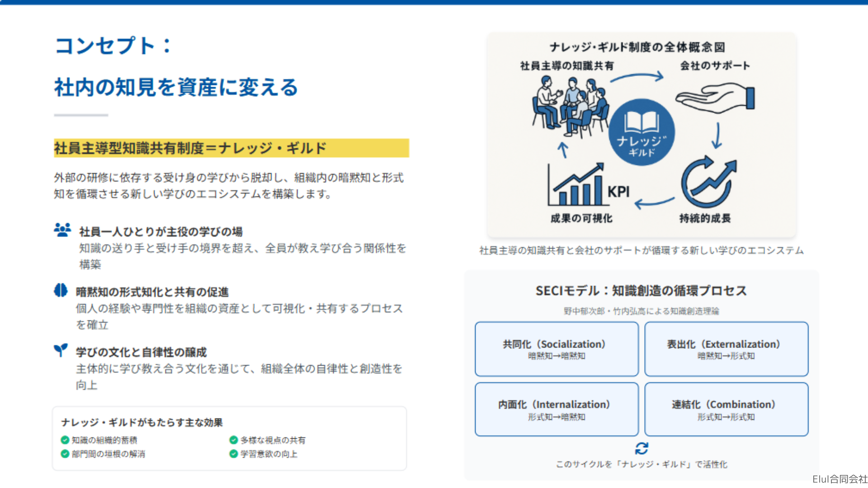The width and height of the screenshot is (868, 488).
Task: Click the checkmark next to 部門間の垣根の解消
Action: [x=65, y=454]
